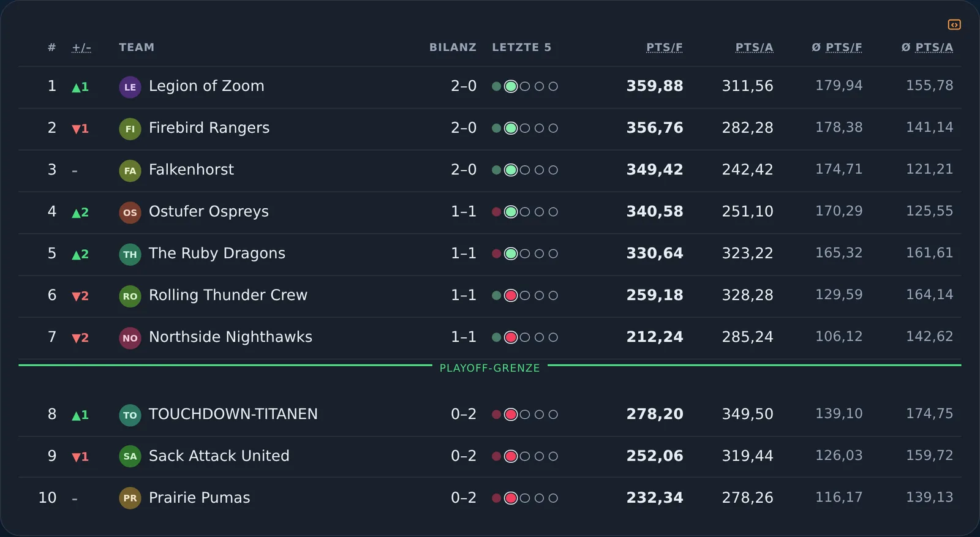Click Northside Nighthawks NO avatar
The image size is (980, 537).
click(x=130, y=337)
